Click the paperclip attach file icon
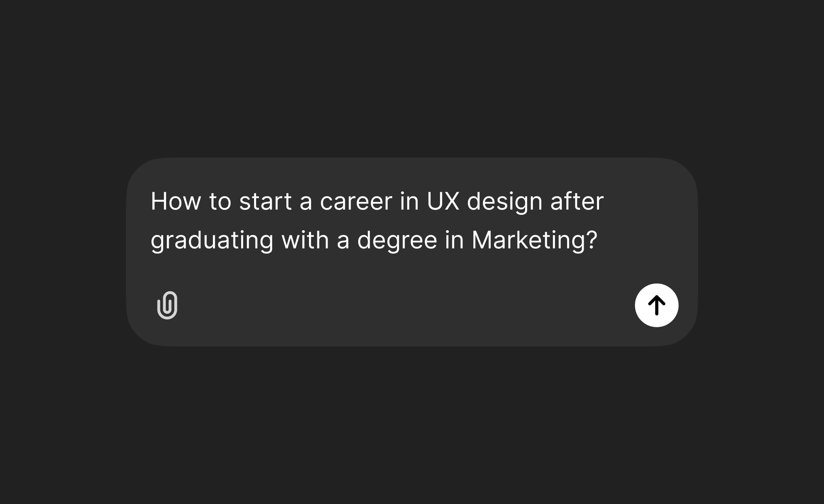This screenshot has height=504, width=824. point(167,305)
